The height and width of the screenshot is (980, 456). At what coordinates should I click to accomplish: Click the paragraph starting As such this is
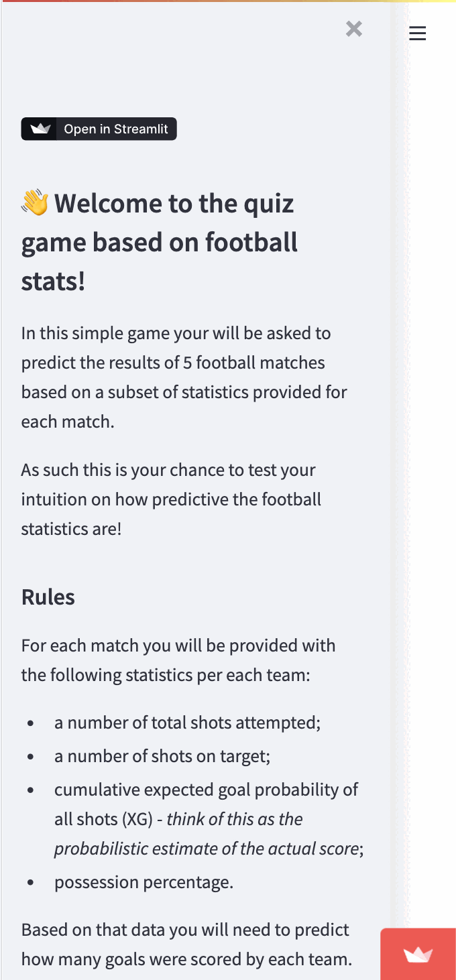(171, 499)
